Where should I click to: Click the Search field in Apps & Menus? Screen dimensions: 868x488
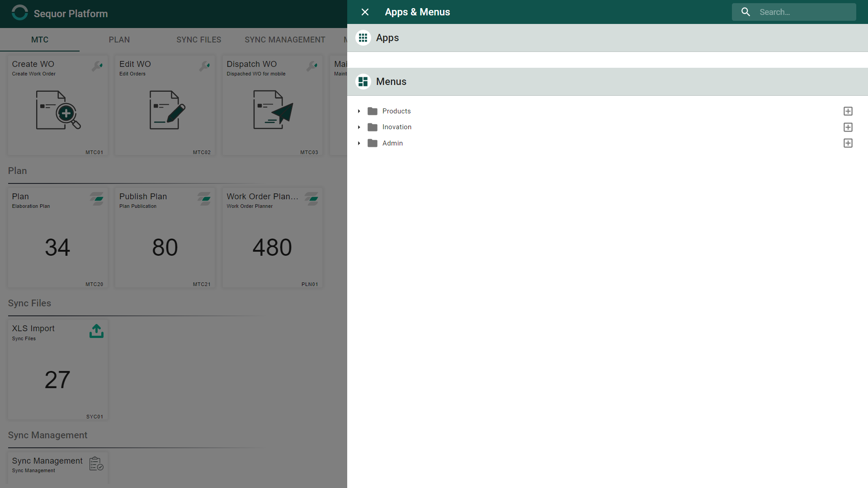tap(794, 12)
